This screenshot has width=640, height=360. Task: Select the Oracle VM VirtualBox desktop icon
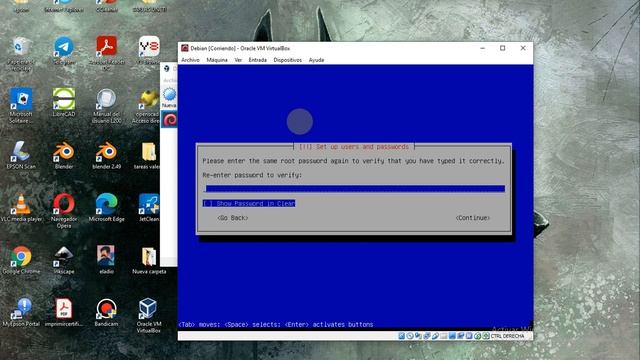pyautogui.click(x=149, y=315)
